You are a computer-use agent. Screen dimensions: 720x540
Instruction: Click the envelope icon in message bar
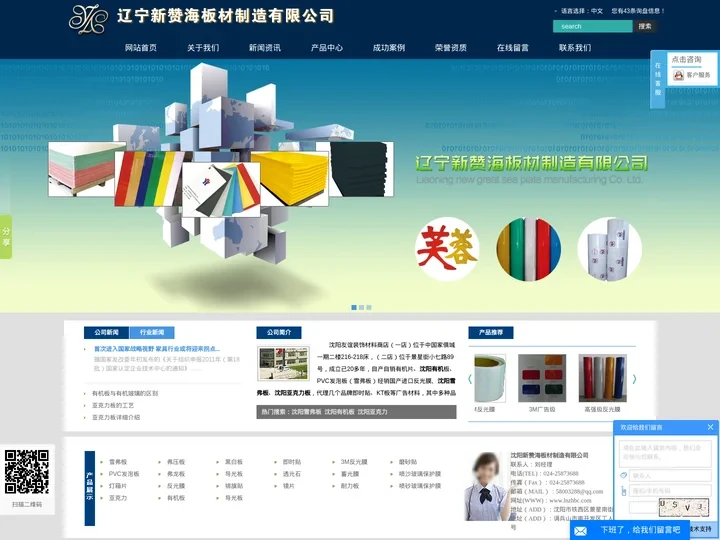coord(580,531)
